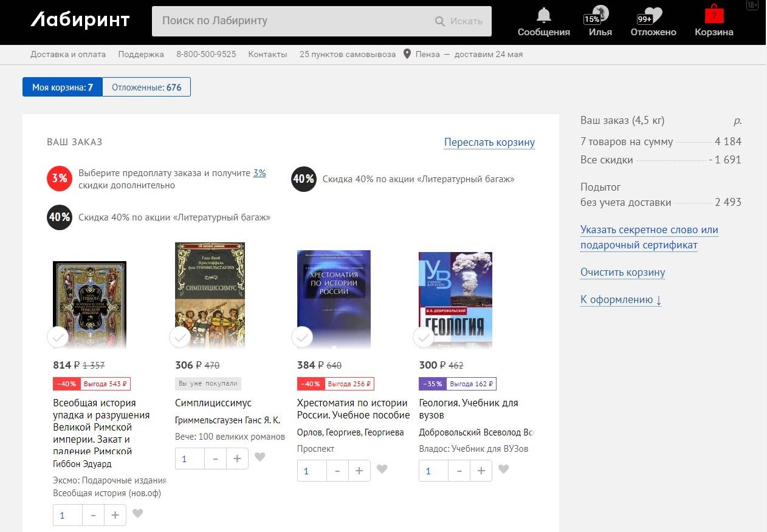Increase quantity of Геология textbook
This screenshot has height=532, width=767.
click(481, 471)
